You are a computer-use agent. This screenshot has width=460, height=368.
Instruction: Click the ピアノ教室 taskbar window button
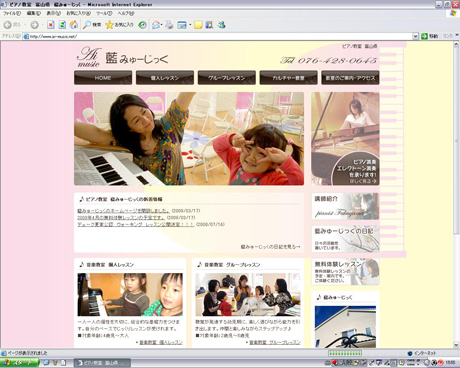pos(102,362)
